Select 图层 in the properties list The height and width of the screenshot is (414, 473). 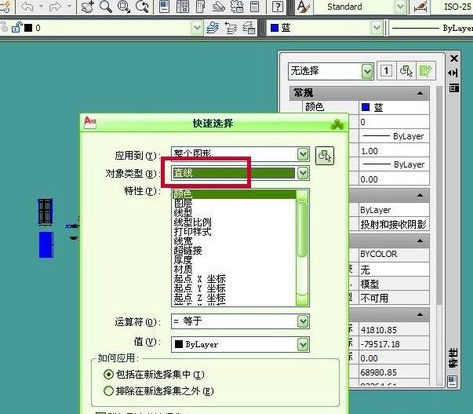183,203
